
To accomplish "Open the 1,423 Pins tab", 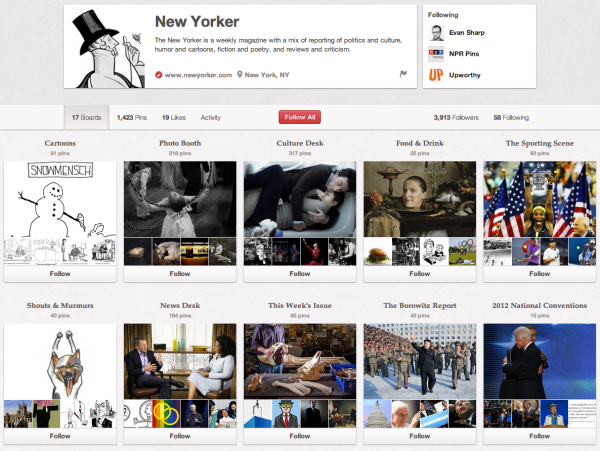I will [x=132, y=117].
